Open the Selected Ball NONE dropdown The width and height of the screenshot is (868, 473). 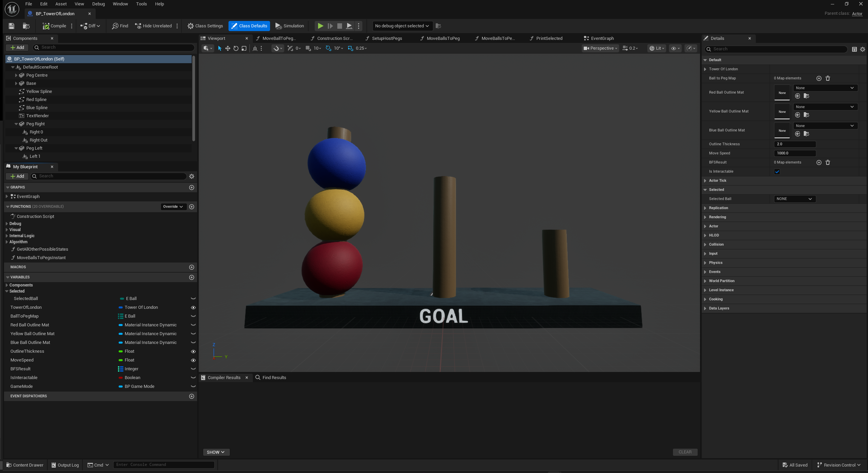coord(795,199)
